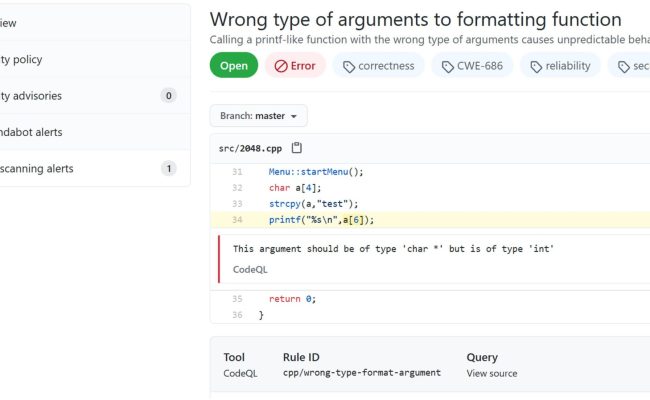Select the CWE-686 tag
Viewport: 650px width, 400px height.
coord(472,66)
